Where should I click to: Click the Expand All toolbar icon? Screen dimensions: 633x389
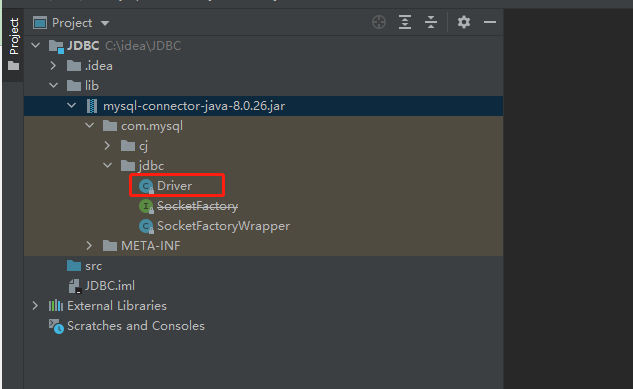[405, 22]
